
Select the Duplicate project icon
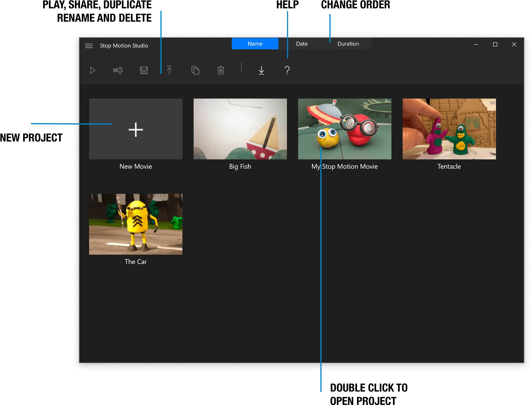click(x=195, y=70)
